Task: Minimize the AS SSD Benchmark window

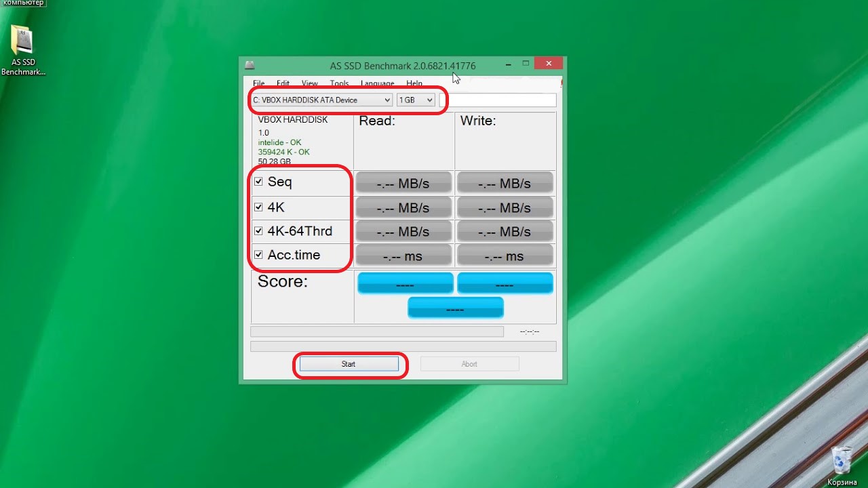Action: pyautogui.click(x=508, y=64)
